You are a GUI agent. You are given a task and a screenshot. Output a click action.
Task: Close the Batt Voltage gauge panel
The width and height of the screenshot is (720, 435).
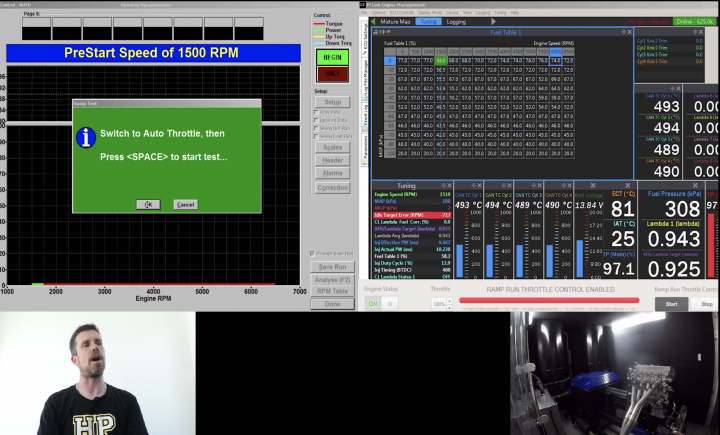pyautogui.click(x=593, y=186)
